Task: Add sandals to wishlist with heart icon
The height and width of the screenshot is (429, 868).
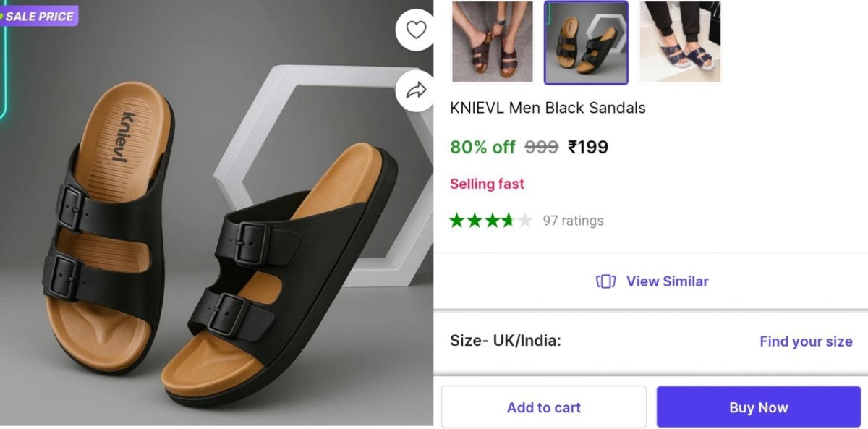Action: tap(416, 30)
